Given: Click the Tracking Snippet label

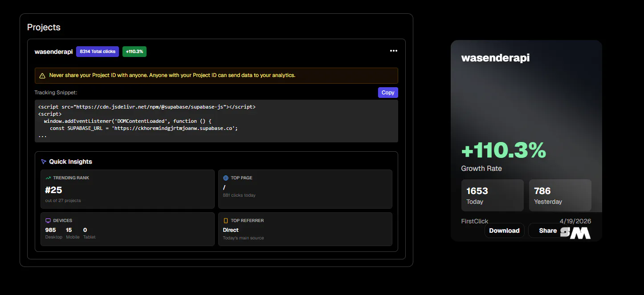Looking at the screenshot, I should 56,93.
